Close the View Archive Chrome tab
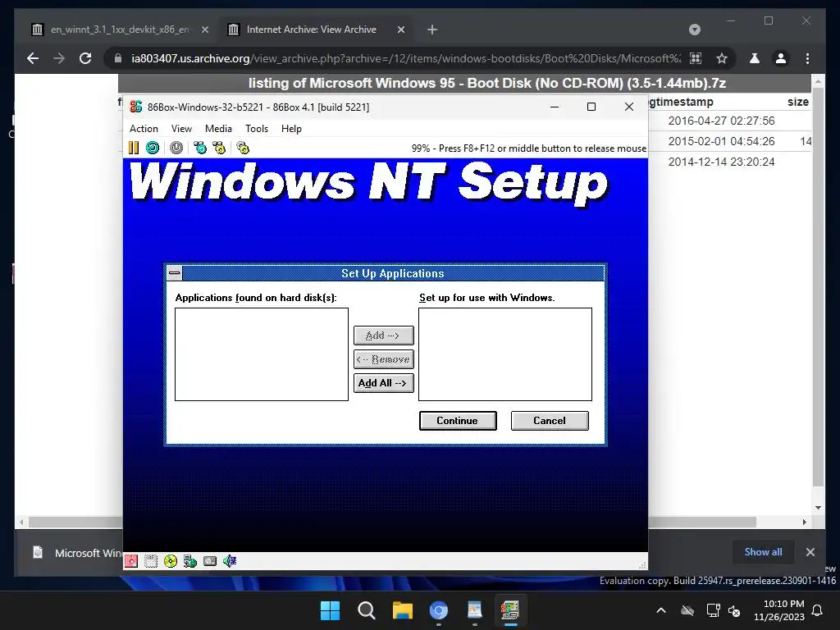Image resolution: width=840 pixels, height=630 pixels. click(x=400, y=30)
